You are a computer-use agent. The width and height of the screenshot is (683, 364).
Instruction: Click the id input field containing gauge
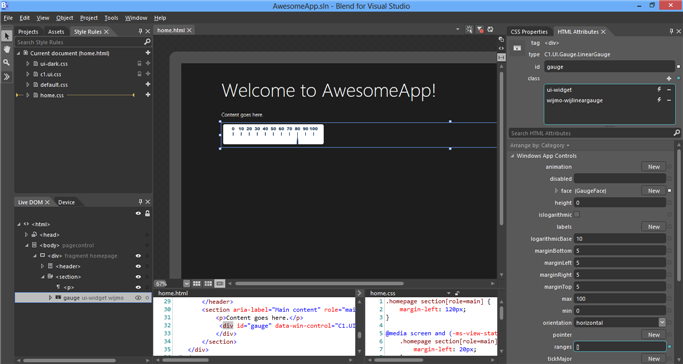609,67
